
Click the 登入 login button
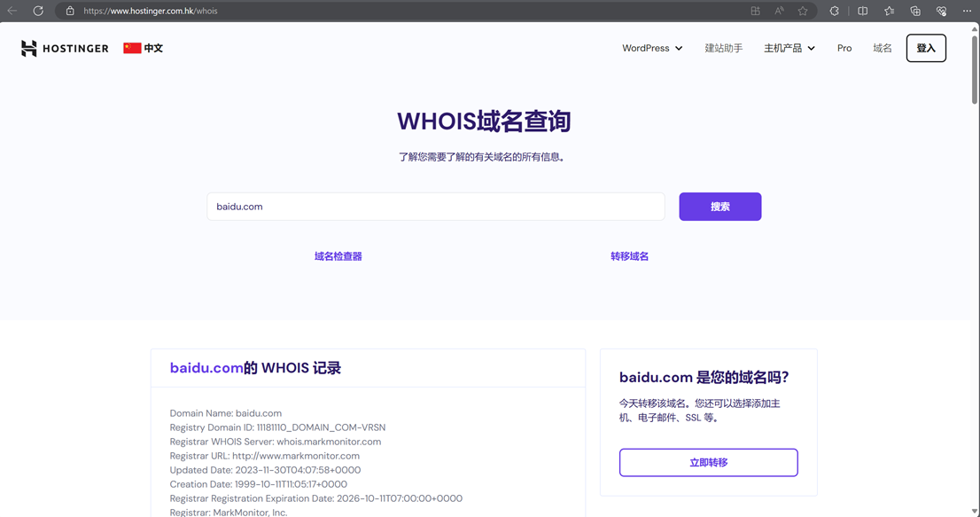926,48
